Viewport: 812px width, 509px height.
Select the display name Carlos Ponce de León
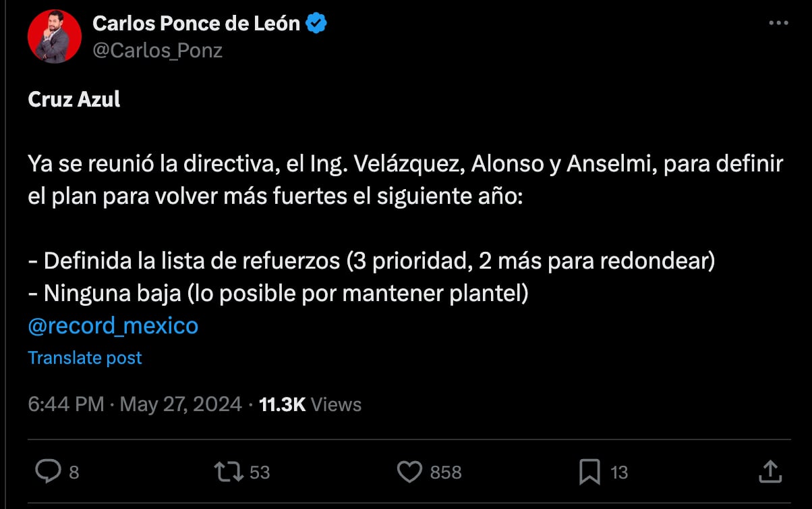coord(198,22)
